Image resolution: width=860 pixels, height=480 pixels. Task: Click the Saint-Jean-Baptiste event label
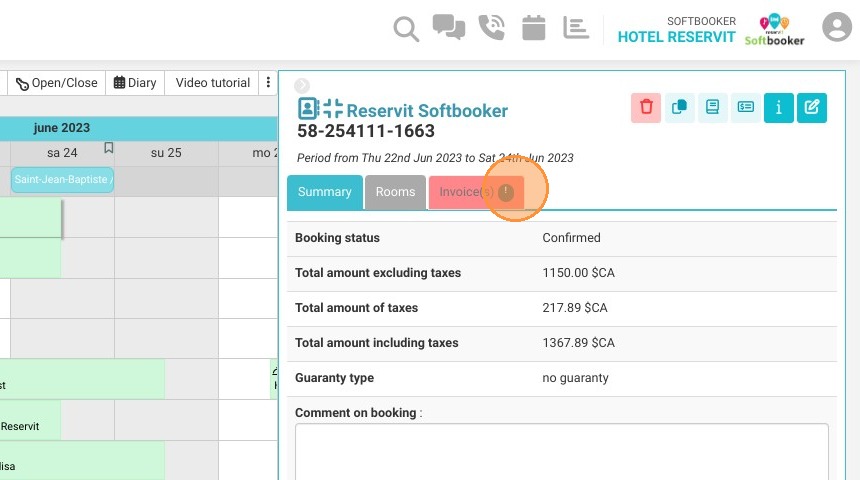pos(62,179)
